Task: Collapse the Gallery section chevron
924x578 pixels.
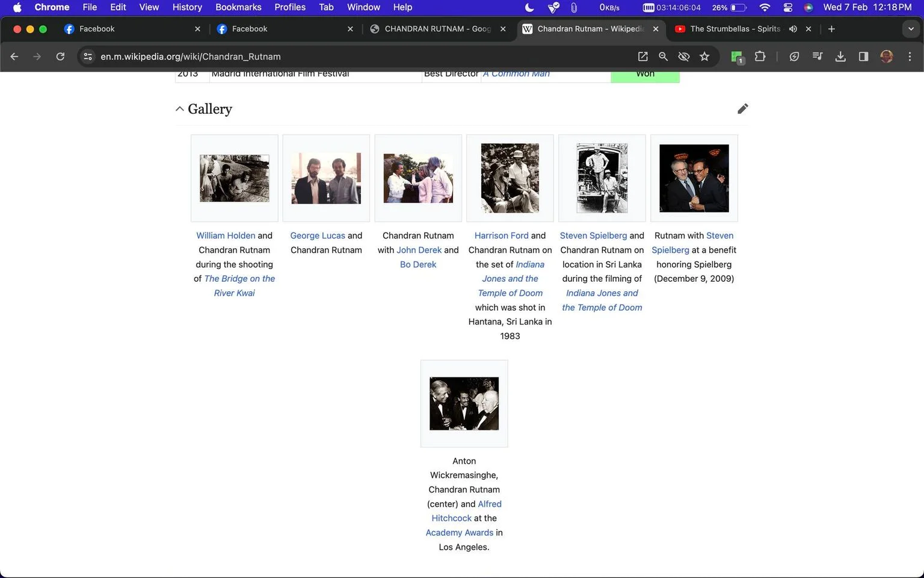Action: [x=179, y=109]
